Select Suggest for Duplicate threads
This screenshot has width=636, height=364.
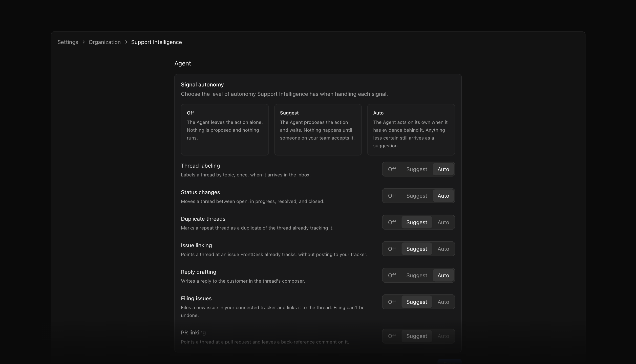[x=417, y=222]
